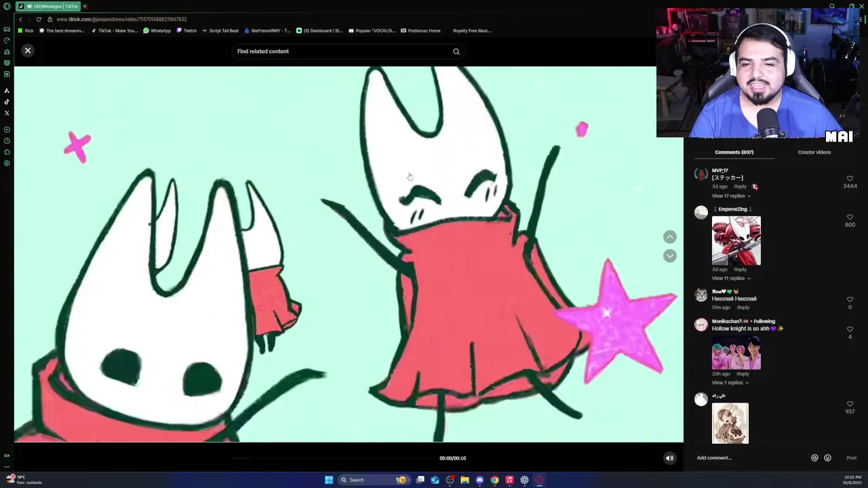Open the Windows Start menu
This screenshot has width=868, height=488.
coord(329,480)
